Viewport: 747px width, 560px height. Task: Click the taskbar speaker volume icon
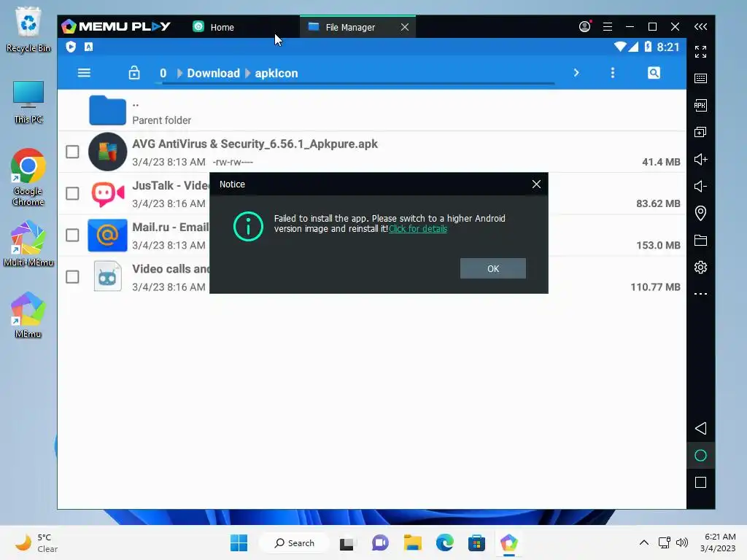682,542
